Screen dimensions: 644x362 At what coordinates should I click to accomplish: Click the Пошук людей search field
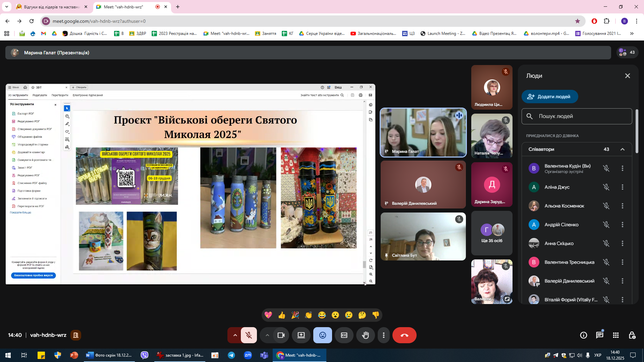(577, 116)
